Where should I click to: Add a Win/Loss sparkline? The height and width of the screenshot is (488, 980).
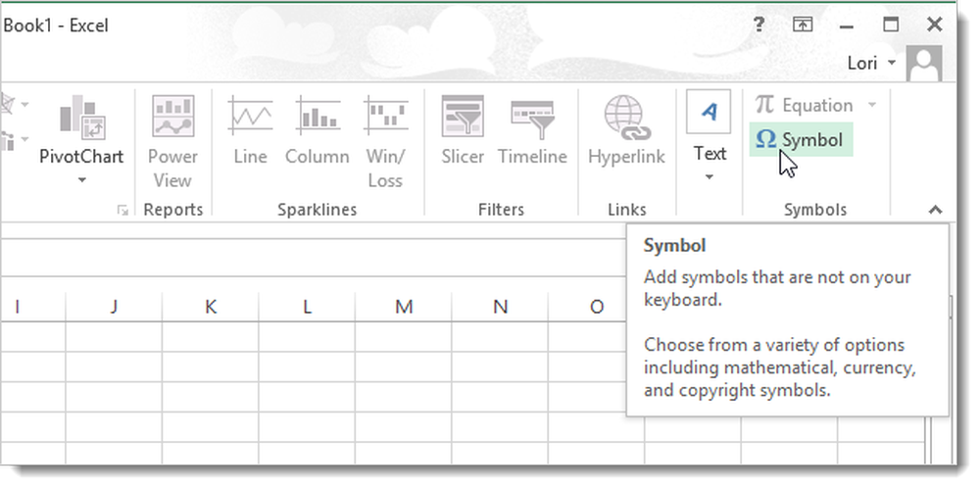tap(385, 142)
